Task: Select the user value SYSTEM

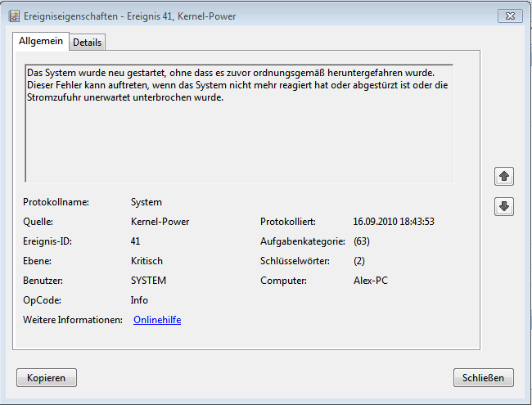Action: point(148,281)
